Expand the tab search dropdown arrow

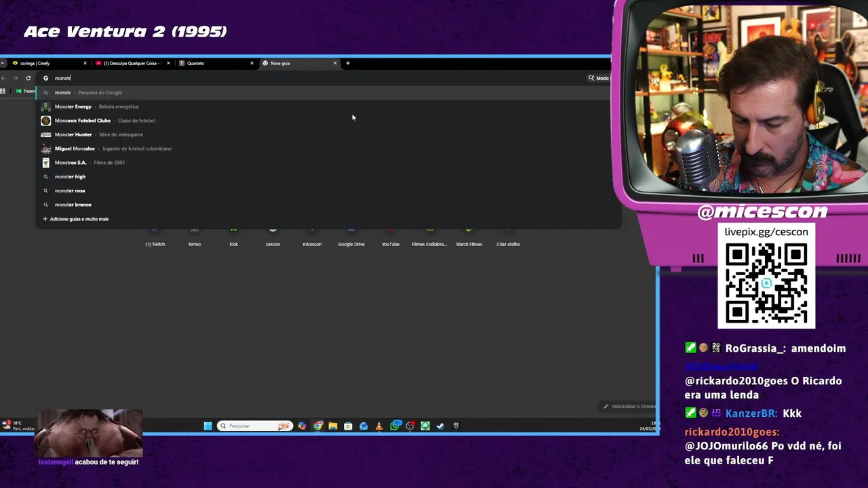point(3,63)
